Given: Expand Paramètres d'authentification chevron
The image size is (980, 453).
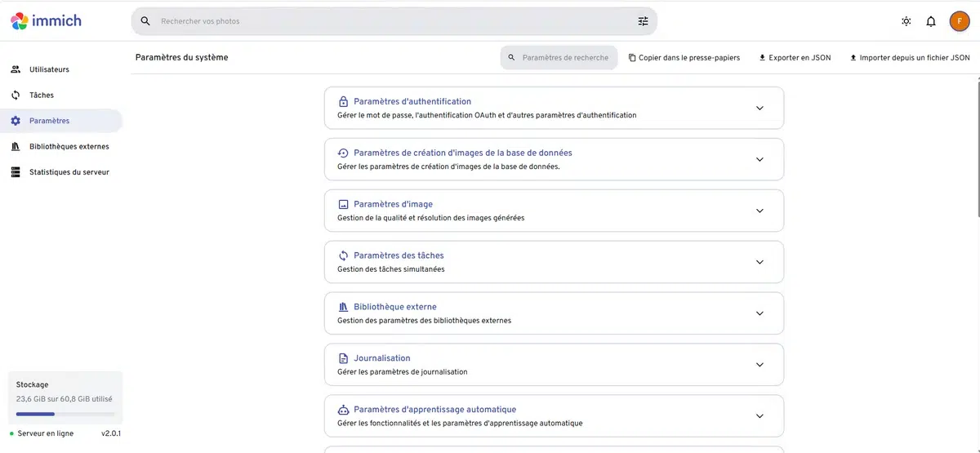Looking at the screenshot, I should point(759,108).
